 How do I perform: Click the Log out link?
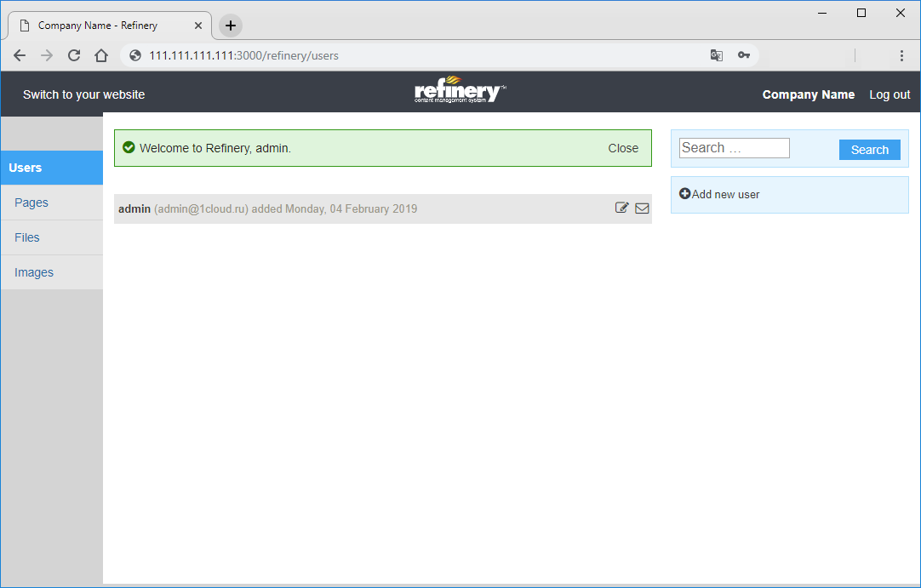pyautogui.click(x=890, y=94)
